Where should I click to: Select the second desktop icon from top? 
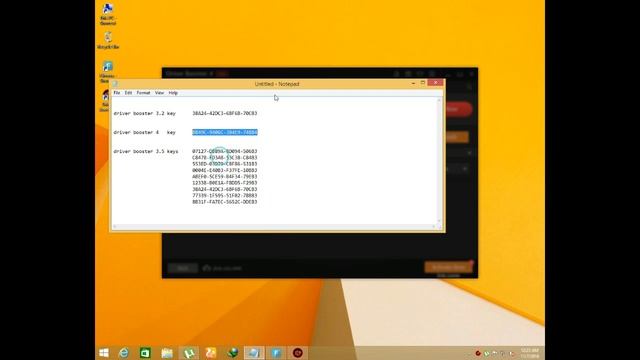tap(108, 40)
